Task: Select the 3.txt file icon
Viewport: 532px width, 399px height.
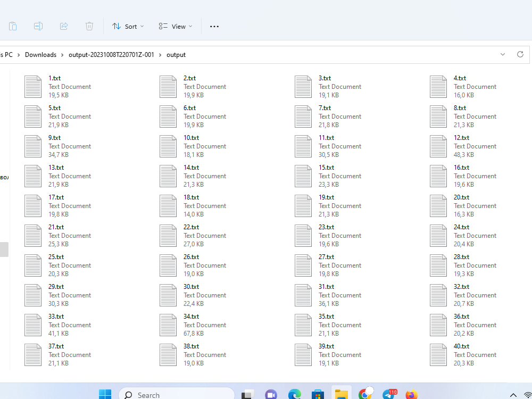Action: 303,87
